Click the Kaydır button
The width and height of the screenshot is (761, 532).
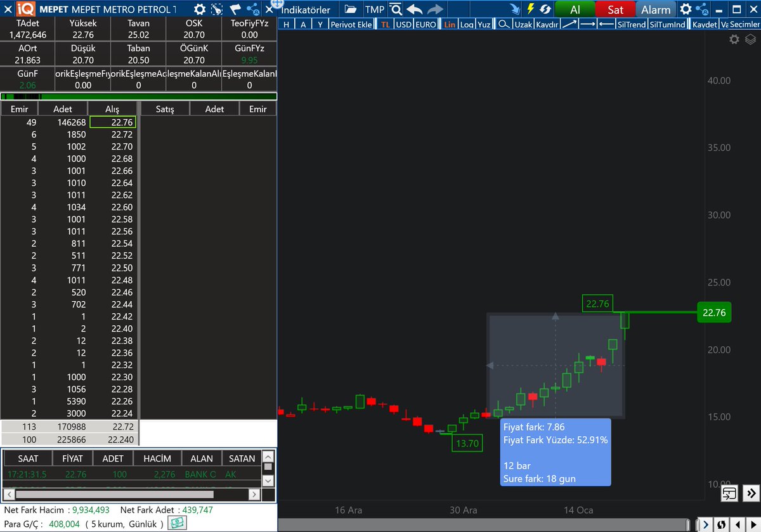click(547, 24)
